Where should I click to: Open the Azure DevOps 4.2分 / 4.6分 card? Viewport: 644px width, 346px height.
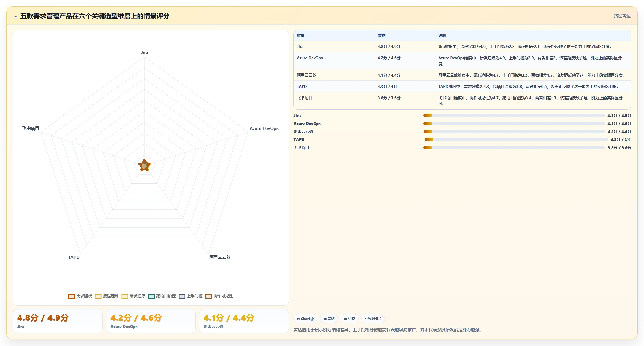pyautogui.click(x=151, y=321)
